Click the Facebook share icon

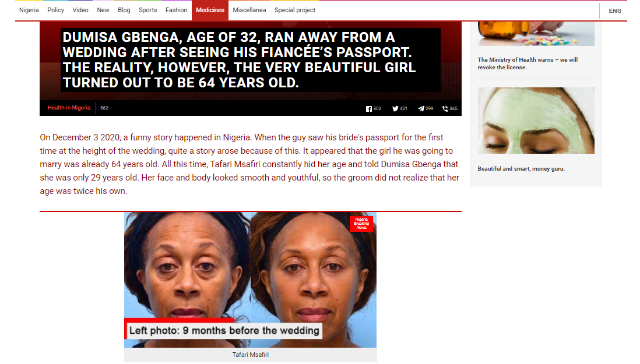pyautogui.click(x=368, y=109)
